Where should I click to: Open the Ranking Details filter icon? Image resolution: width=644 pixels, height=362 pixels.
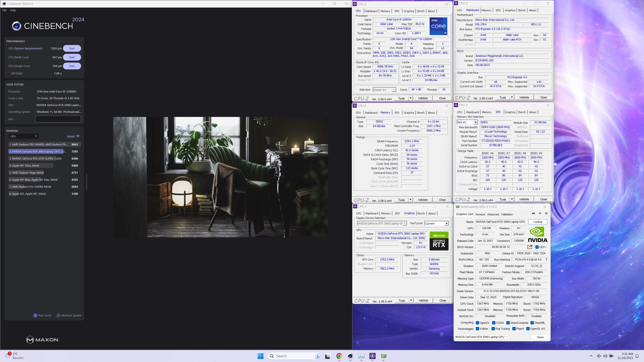point(78,136)
